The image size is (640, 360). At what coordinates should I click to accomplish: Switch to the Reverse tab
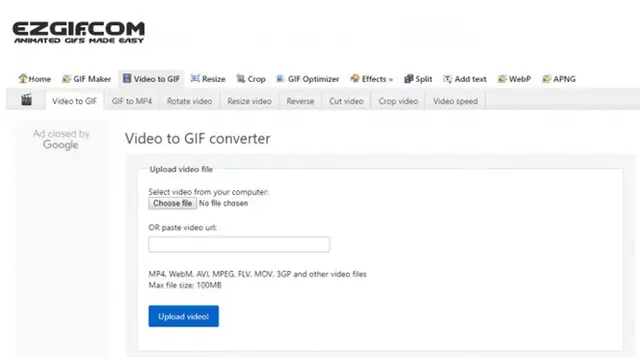point(300,101)
